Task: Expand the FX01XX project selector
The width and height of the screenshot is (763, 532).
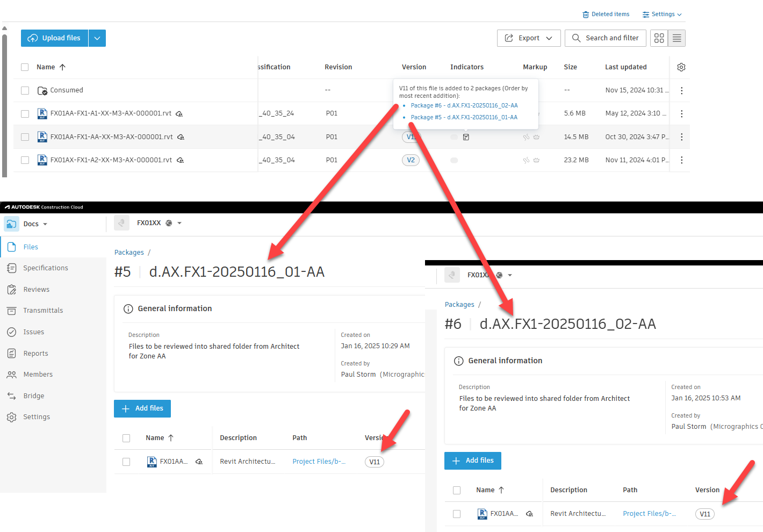Action: pos(179,223)
